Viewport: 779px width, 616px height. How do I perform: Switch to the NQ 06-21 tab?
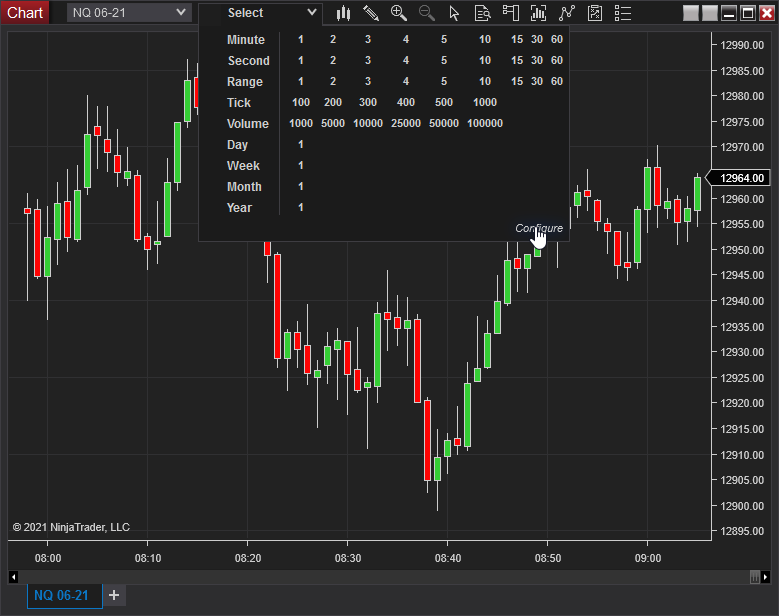(x=65, y=596)
